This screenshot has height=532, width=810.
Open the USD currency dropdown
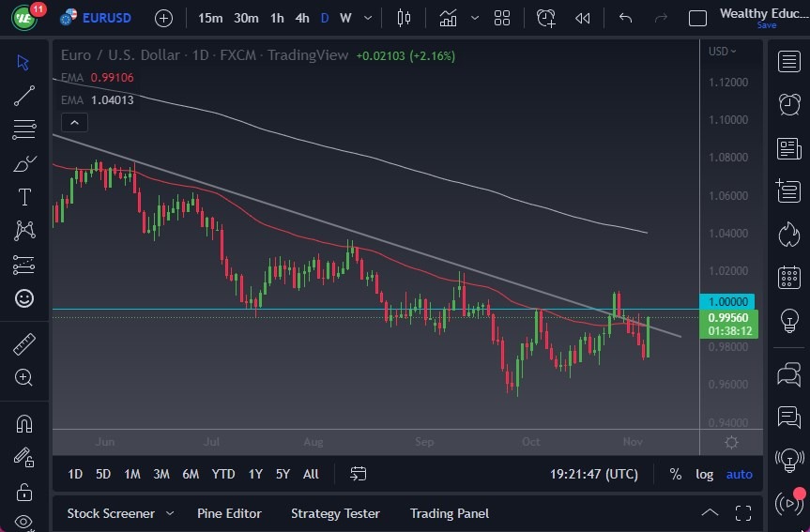click(x=723, y=52)
